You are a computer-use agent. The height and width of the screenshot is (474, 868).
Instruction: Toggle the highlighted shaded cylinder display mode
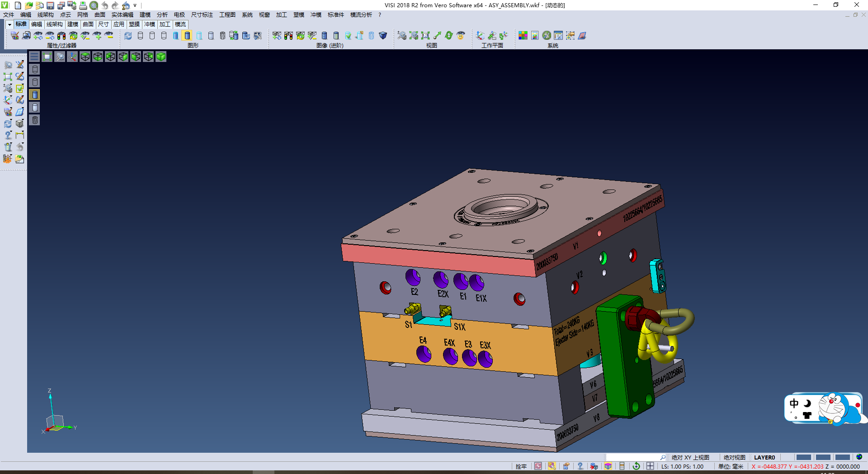(x=187, y=36)
